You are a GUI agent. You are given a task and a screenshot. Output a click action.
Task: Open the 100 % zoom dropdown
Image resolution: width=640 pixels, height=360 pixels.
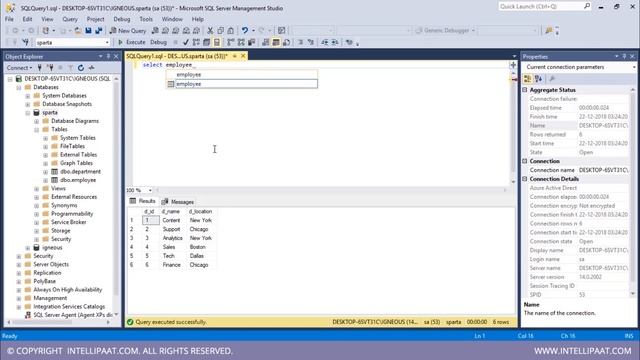[150, 190]
